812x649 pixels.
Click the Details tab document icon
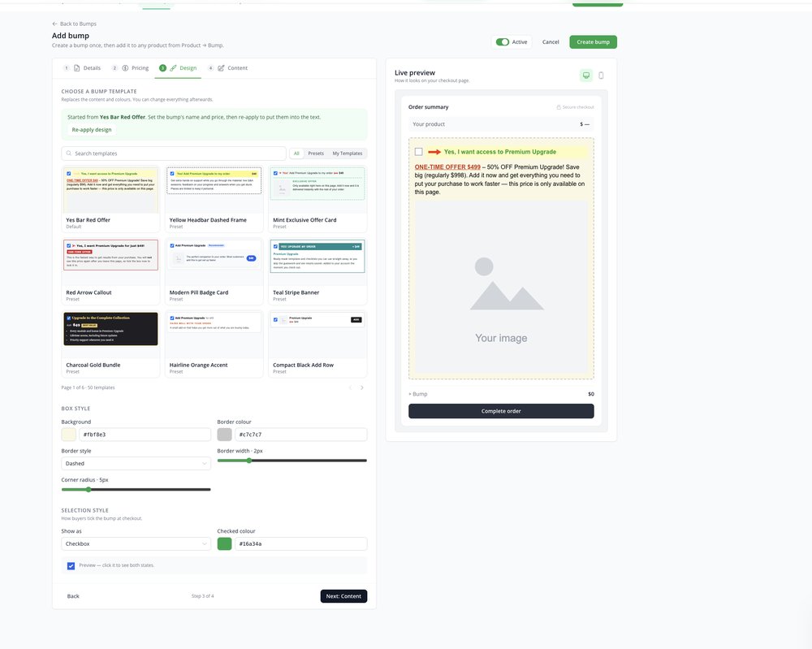pos(76,68)
